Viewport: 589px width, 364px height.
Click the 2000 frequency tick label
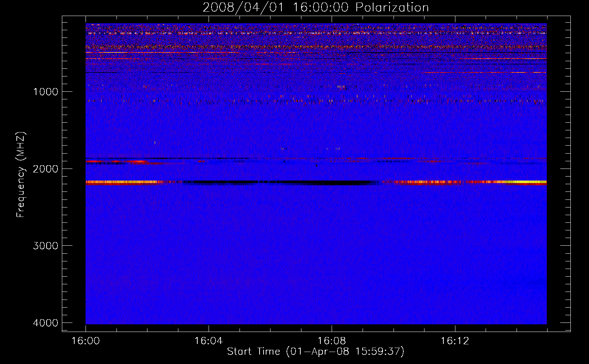pos(46,169)
